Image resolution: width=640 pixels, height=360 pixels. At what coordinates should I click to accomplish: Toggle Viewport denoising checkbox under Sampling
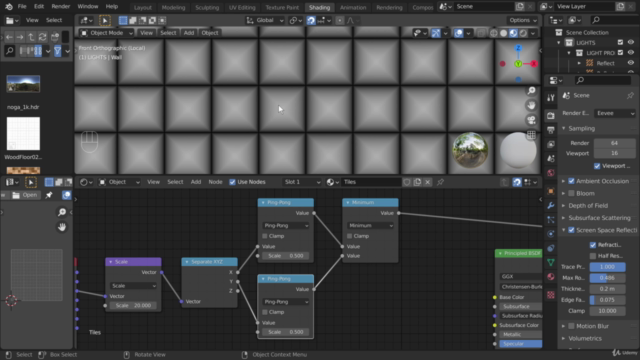(597, 166)
